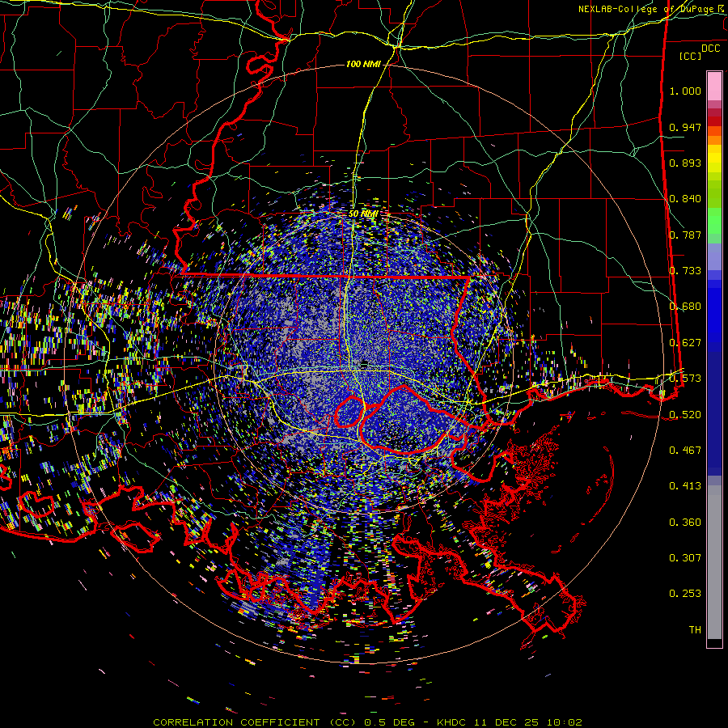728x728 pixels.
Task: Click the TH threshold label
Action: click(695, 629)
